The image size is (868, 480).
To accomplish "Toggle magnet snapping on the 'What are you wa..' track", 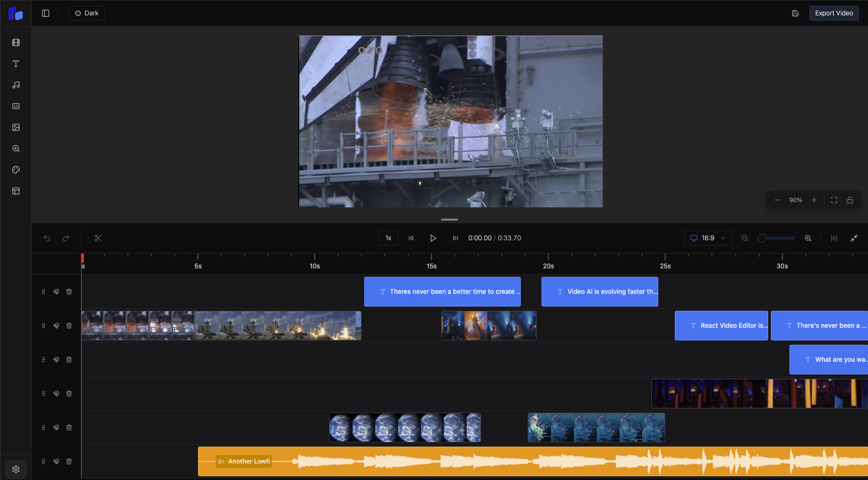I will (x=56, y=360).
